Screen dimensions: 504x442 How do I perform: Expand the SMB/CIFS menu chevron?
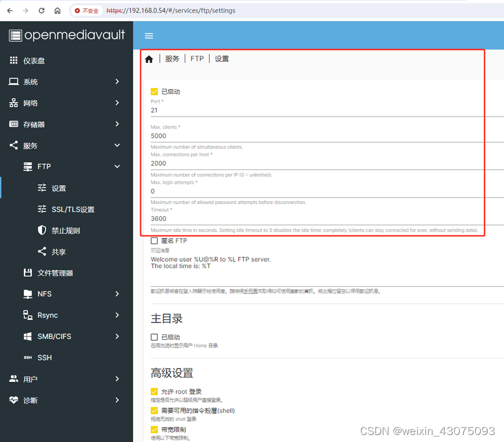[117, 336]
